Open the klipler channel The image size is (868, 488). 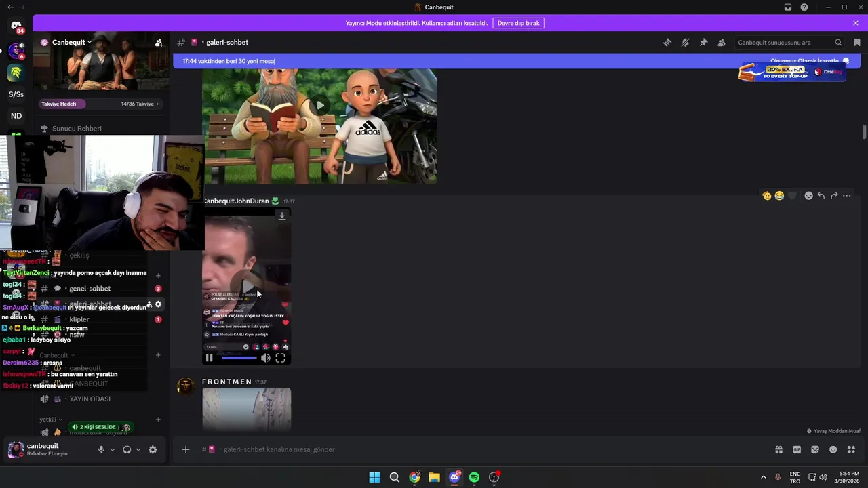point(79,319)
